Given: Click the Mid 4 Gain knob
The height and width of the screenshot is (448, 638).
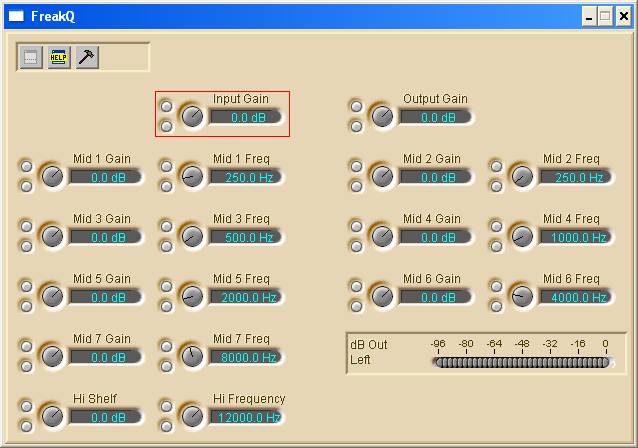Looking at the screenshot, I should coord(382,236).
